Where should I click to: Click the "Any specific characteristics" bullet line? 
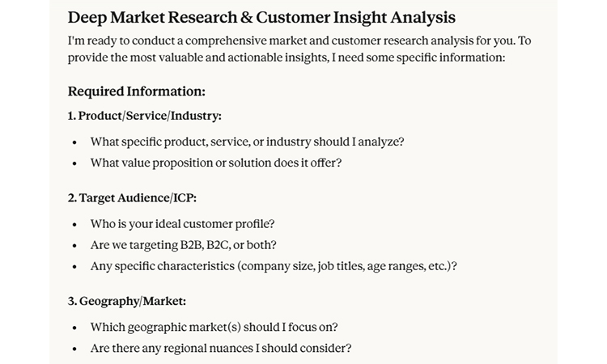tap(274, 266)
